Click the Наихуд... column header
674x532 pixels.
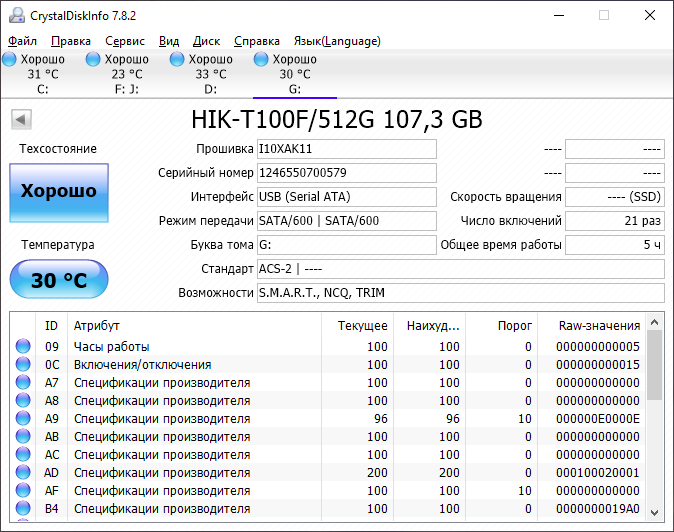coord(430,326)
